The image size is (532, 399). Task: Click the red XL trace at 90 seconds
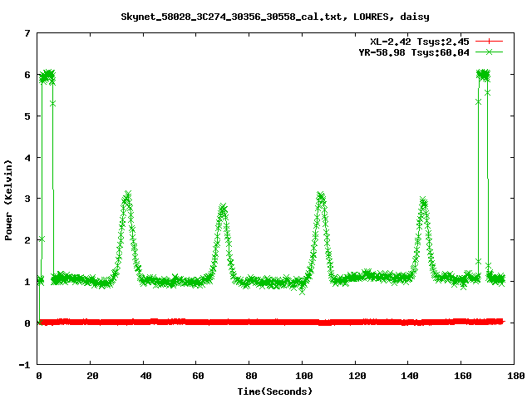(x=276, y=322)
